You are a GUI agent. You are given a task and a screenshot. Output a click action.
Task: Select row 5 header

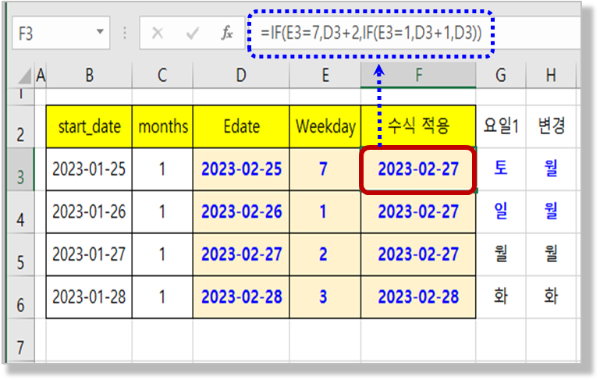point(21,254)
